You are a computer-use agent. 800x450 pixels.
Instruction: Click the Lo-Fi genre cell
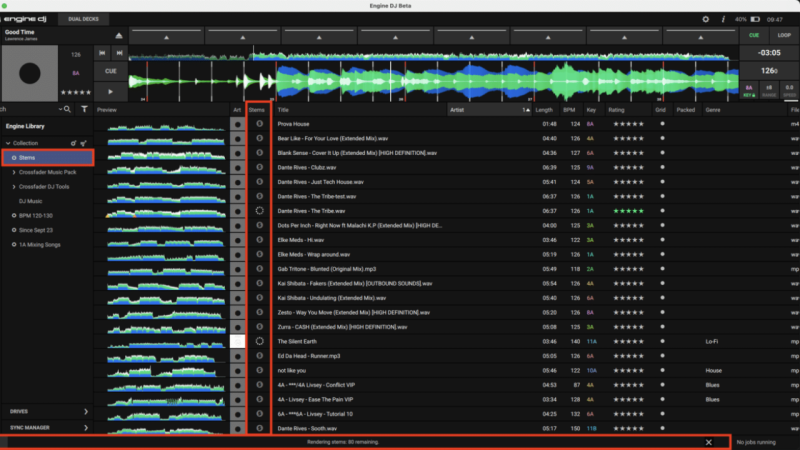712,341
